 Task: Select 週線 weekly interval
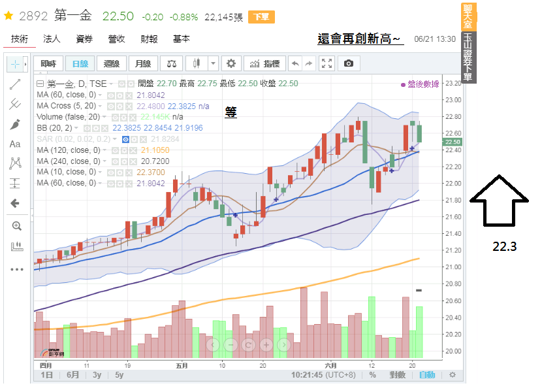pyautogui.click(x=111, y=63)
